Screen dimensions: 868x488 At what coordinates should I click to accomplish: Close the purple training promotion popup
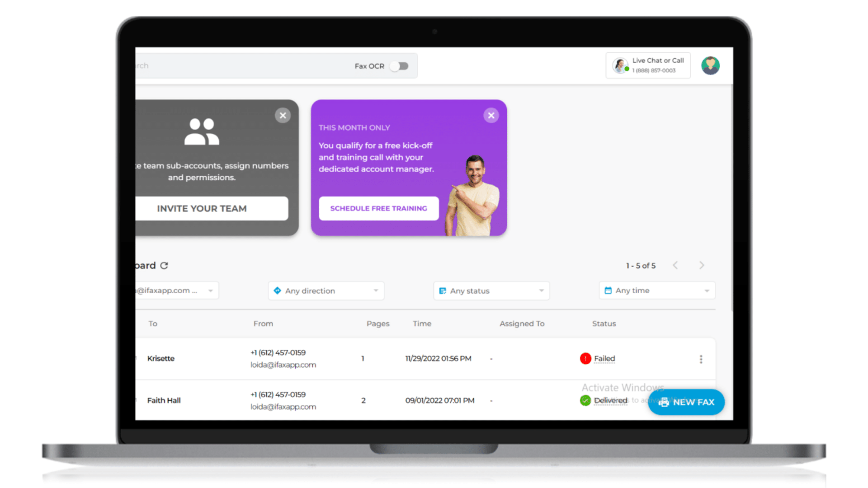491,116
